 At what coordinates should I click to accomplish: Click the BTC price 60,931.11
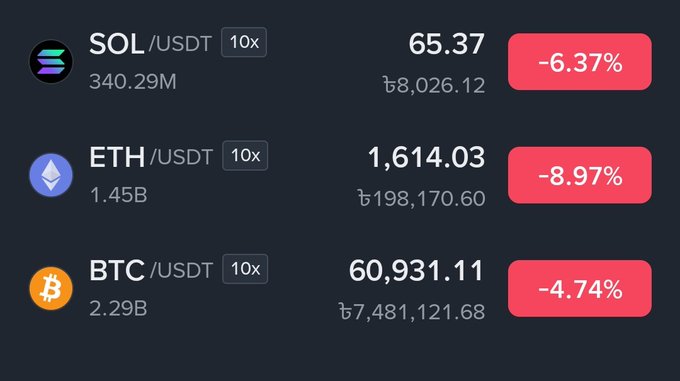[416, 271]
